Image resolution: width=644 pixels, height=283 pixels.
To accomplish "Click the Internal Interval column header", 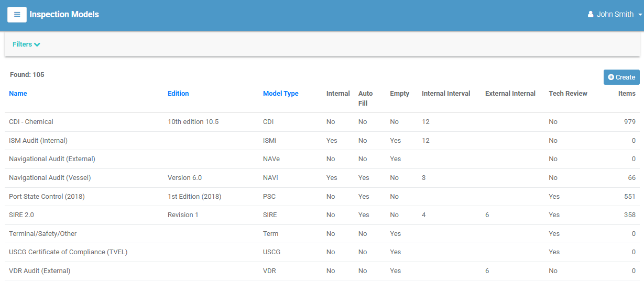I will pos(446,94).
